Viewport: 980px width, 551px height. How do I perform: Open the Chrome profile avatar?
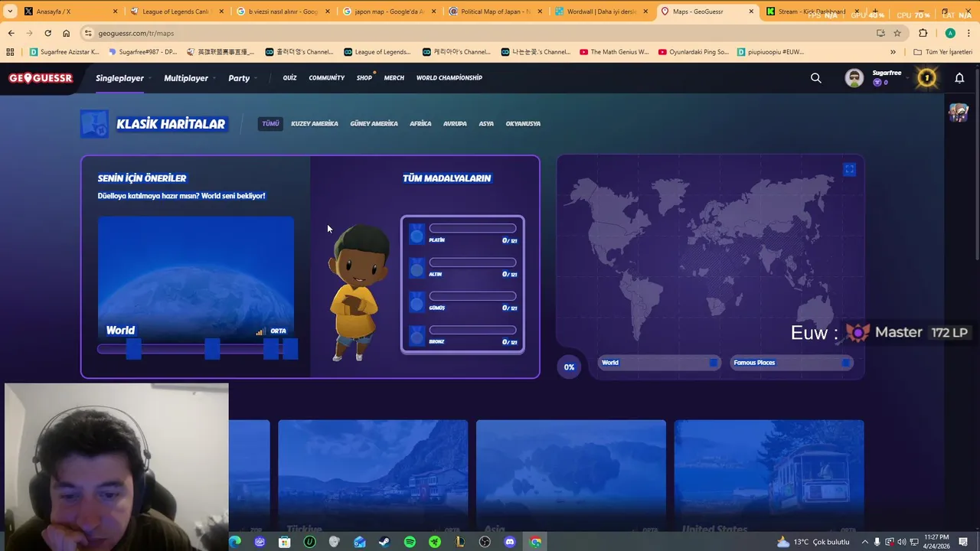950,33
